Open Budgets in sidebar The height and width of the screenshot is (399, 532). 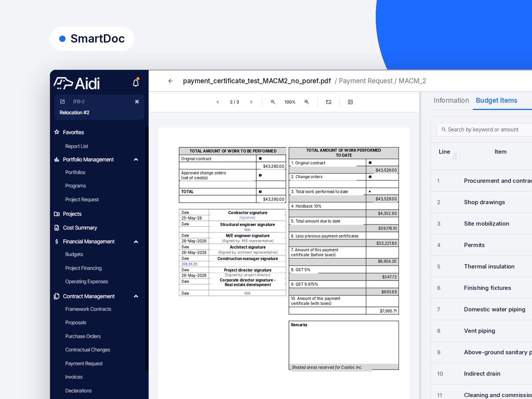click(74, 254)
